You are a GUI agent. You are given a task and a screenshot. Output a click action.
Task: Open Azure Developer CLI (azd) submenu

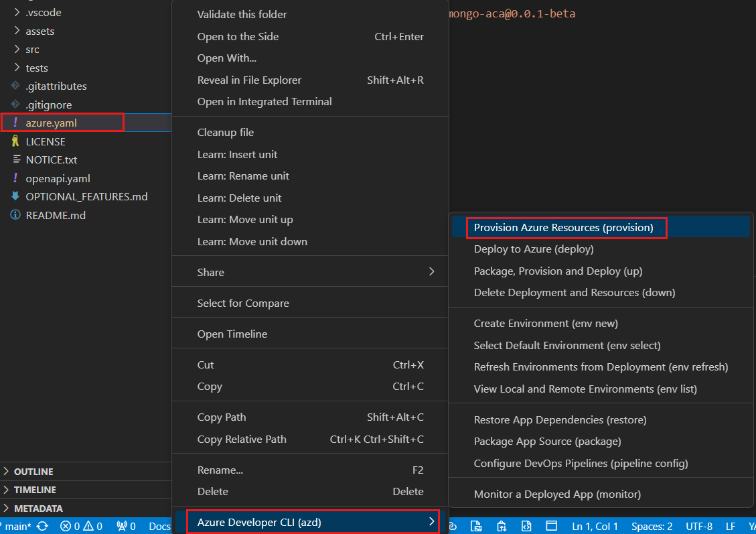point(310,523)
